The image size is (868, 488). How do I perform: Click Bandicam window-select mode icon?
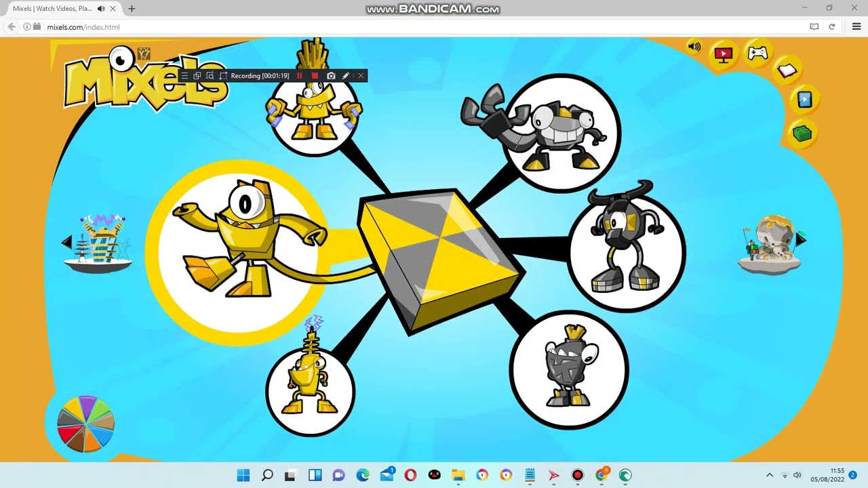(x=197, y=76)
